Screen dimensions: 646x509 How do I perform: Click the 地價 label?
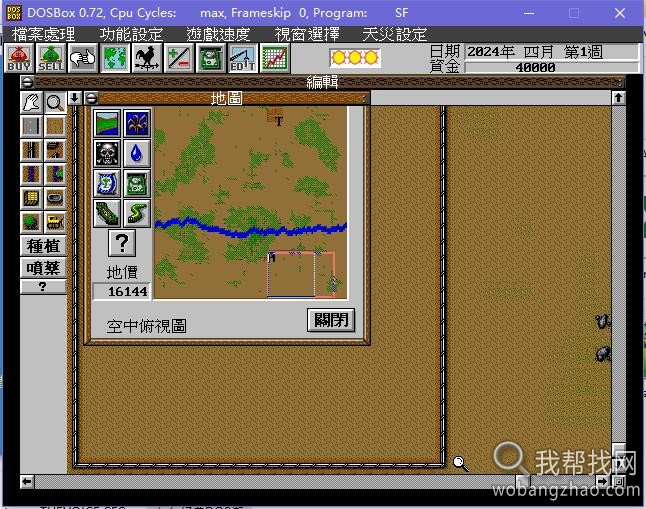(122, 272)
